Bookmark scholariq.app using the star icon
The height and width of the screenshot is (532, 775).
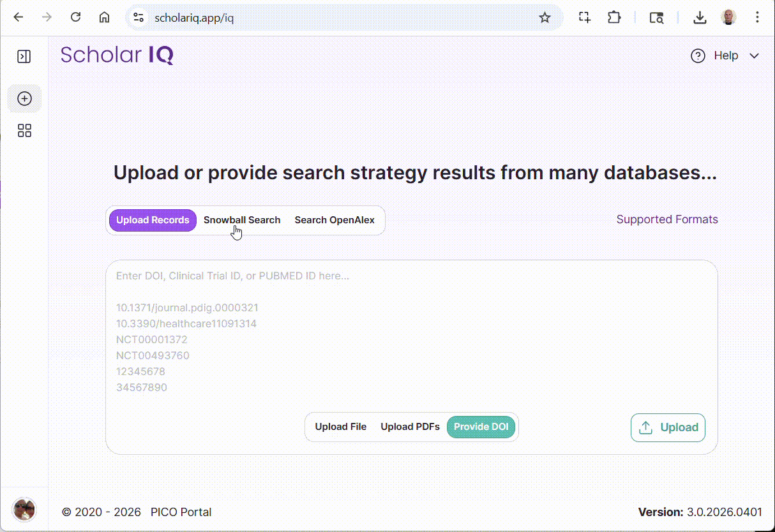pyautogui.click(x=545, y=17)
